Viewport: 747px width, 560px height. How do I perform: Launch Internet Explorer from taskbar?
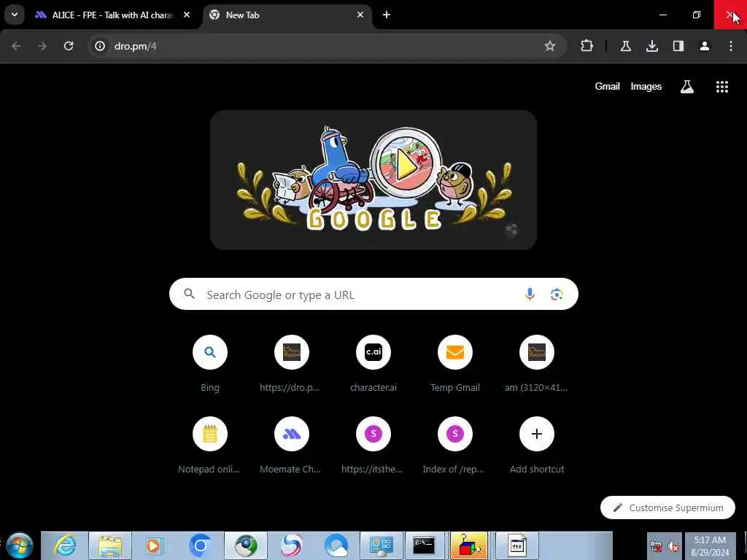65,545
